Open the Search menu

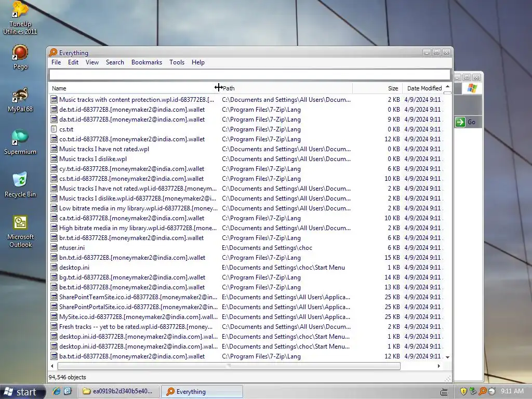click(115, 62)
